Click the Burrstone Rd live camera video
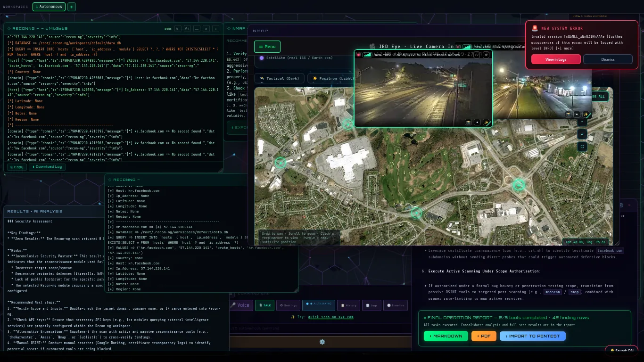 (x=423, y=90)
